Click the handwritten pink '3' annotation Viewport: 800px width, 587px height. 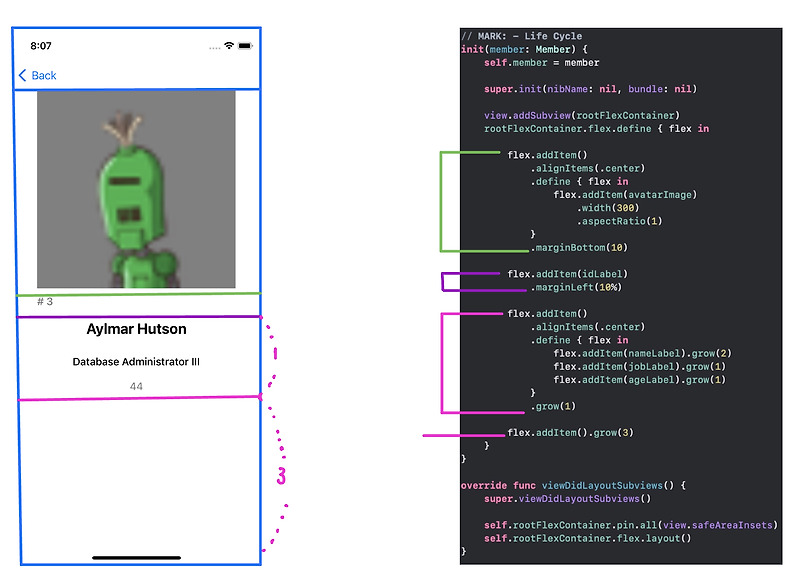[x=282, y=477]
